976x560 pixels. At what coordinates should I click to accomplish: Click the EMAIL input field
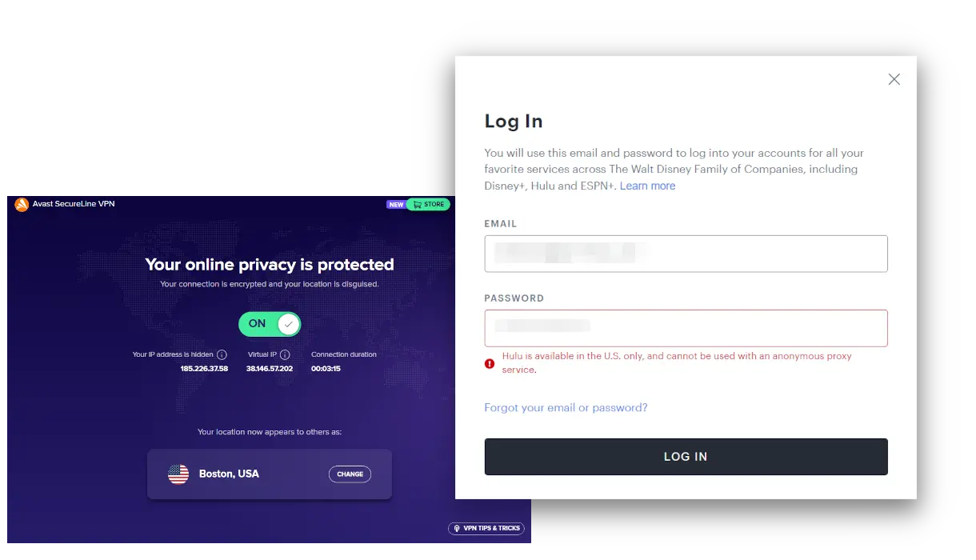(x=686, y=253)
